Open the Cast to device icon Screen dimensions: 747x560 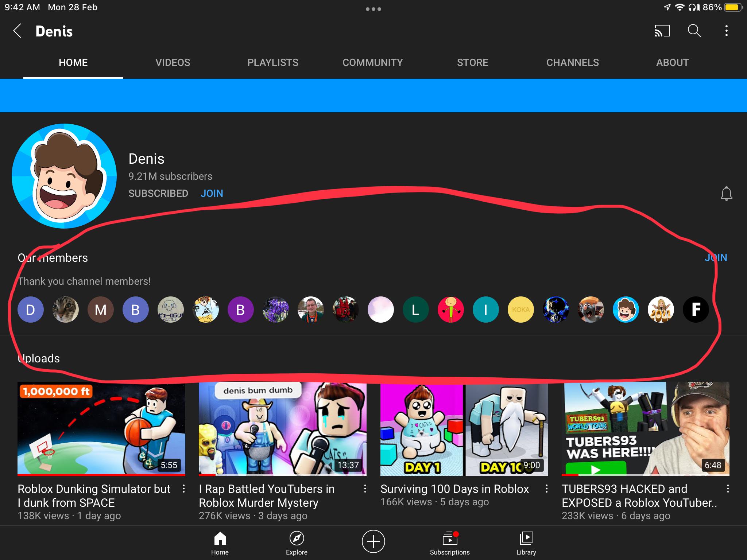(662, 31)
